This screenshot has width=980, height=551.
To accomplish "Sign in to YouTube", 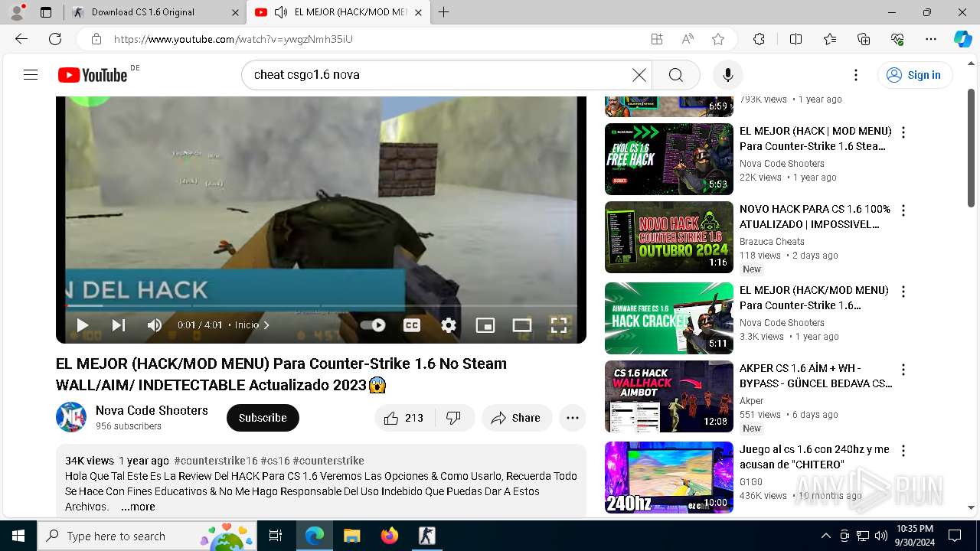I will pos(914,75).
